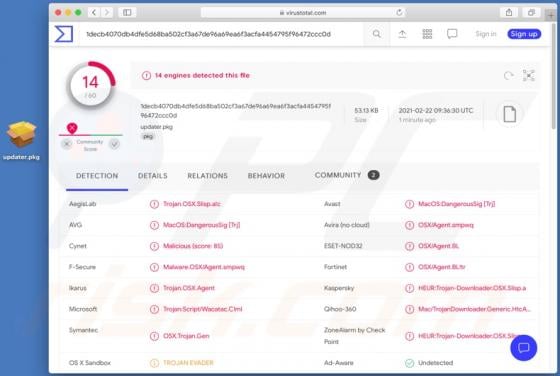This screenshot has height=376, width=560.
Task: Click Safari address bar virustotal.com
Action: pyautogui.click(x=303, y=12)
